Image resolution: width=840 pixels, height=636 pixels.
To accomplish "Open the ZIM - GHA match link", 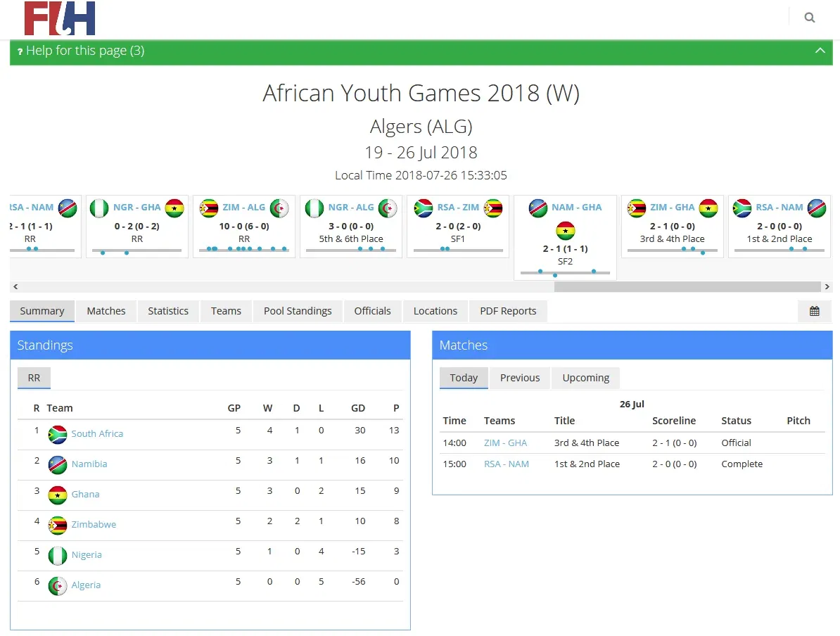I will [505, 443].
